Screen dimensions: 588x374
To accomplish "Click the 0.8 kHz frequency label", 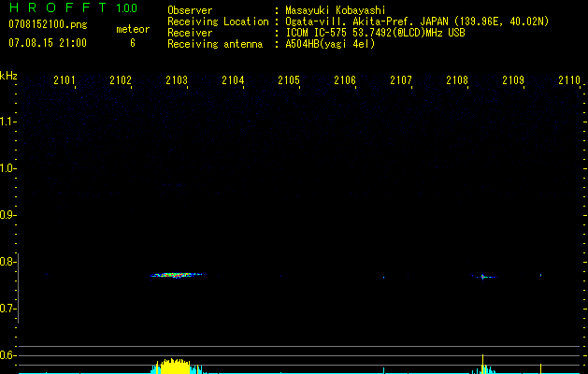I will (x=7, y=262).
